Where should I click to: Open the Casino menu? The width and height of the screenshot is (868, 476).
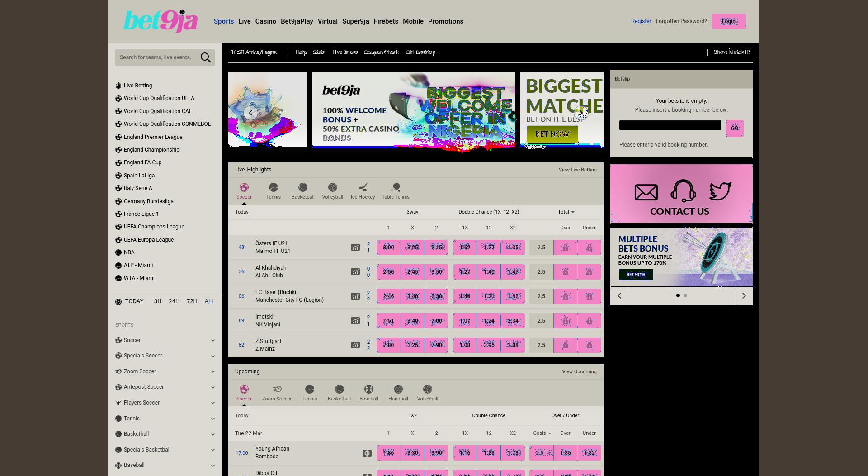coord(266,21)
